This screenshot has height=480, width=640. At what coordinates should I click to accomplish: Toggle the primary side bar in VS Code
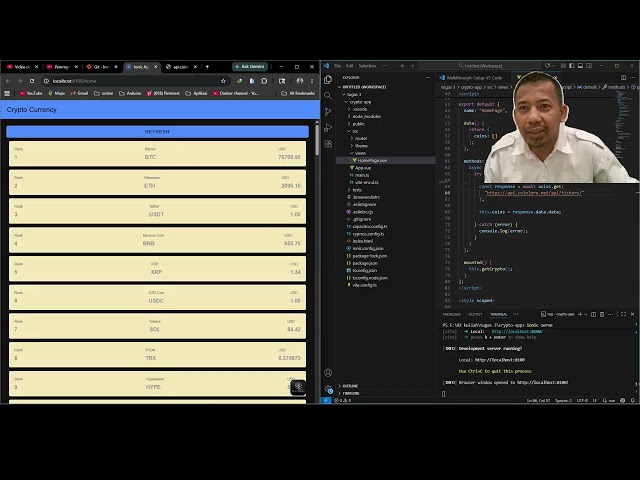click(571, 66)
